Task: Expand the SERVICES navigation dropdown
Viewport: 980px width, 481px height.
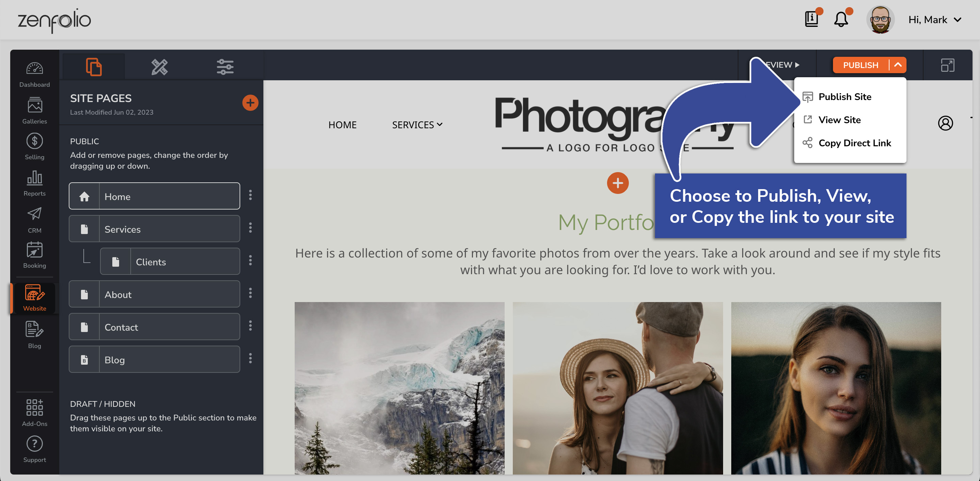Action: [x=417, y=125]
